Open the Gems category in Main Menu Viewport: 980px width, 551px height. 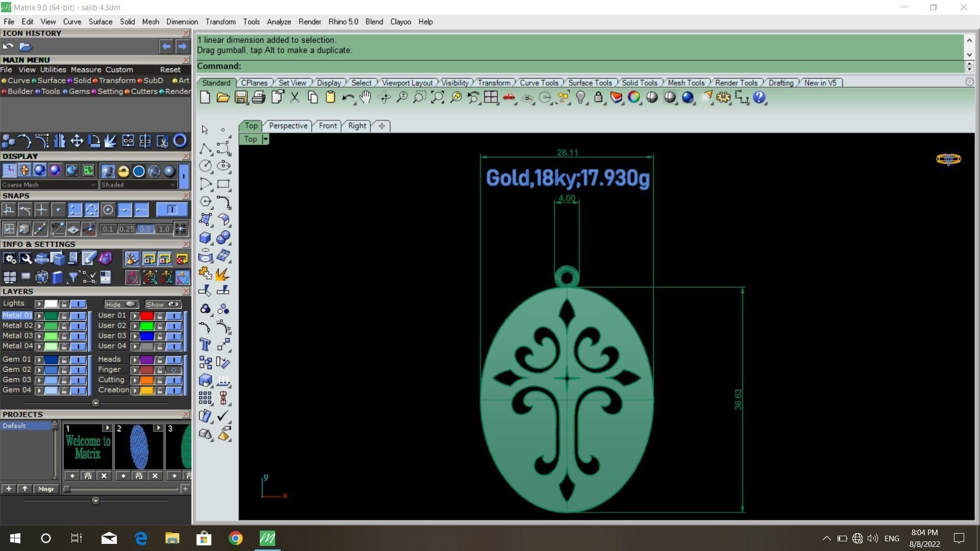79,91
